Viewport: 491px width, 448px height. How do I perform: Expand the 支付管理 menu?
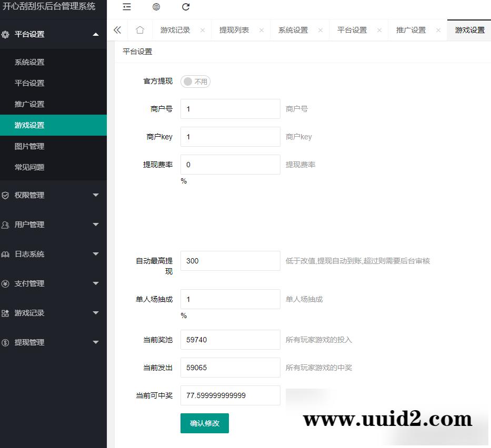pyautogui.click(x=53, y=283)
